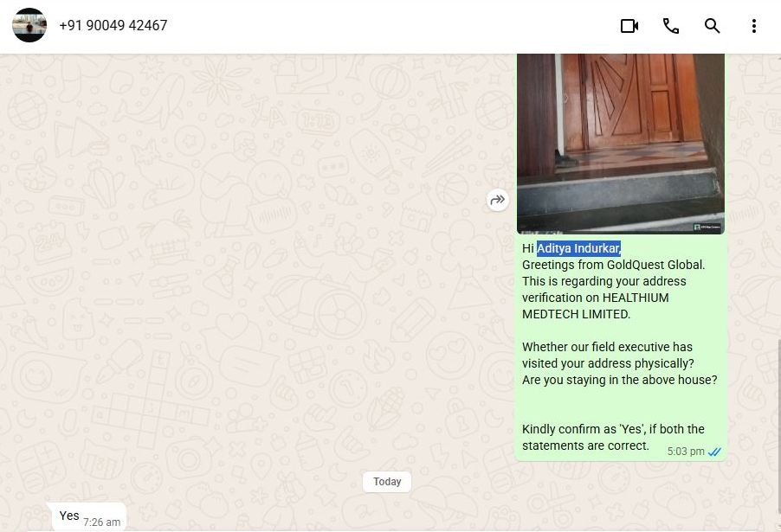This screenshot has height=532, width=781.
Task: Click the contact number +91 90049 42467
Action: click(x=113, y=25)
